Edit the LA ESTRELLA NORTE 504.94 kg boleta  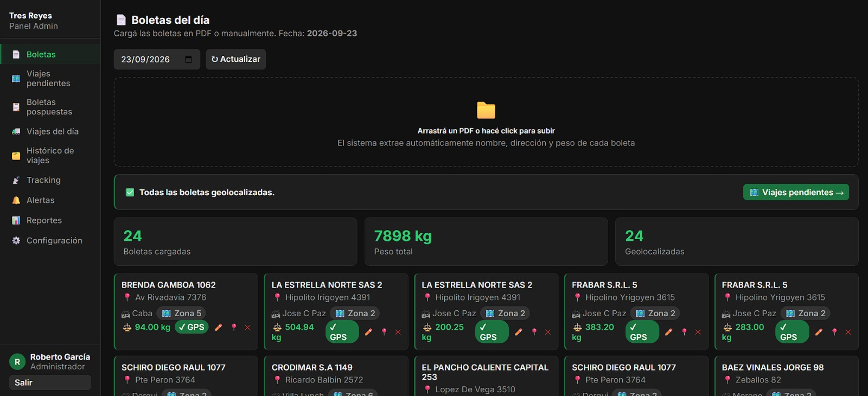[369, 332]
